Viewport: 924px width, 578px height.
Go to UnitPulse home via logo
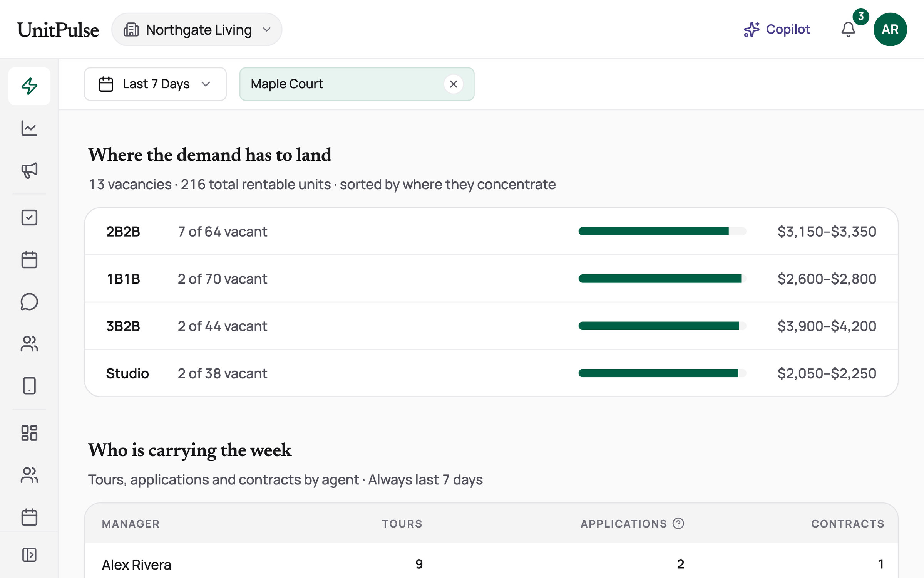[x=58, y=30]
